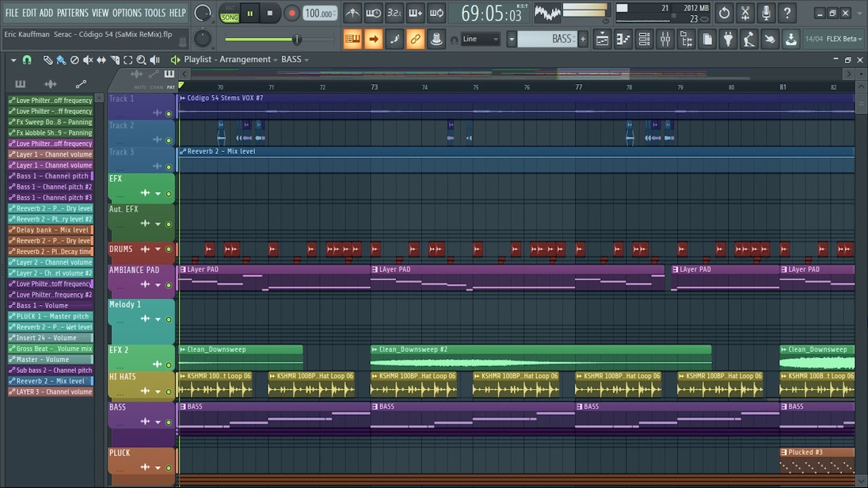Viewport: 868px width, 488px height.
Task: Click the stop button
Action: 270,13
